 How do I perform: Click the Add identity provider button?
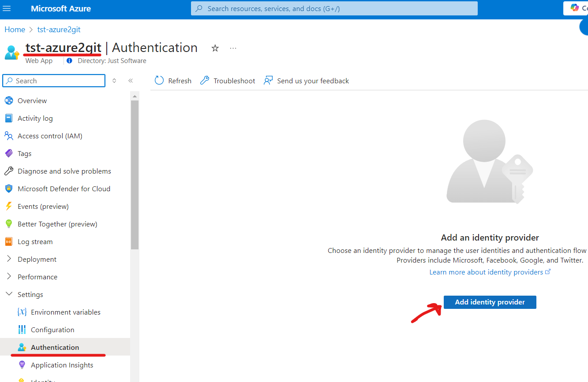[x=490, y=302]
